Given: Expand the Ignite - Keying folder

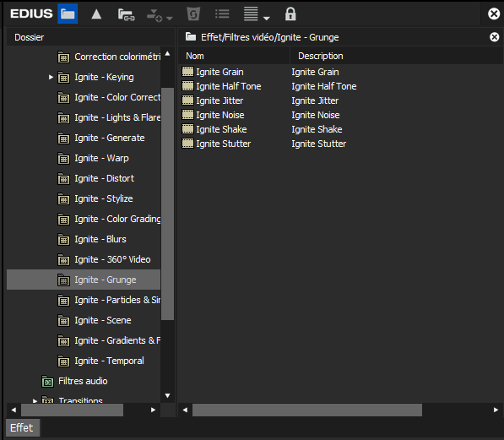Looking at the screenshot, I should pos(51,77).
